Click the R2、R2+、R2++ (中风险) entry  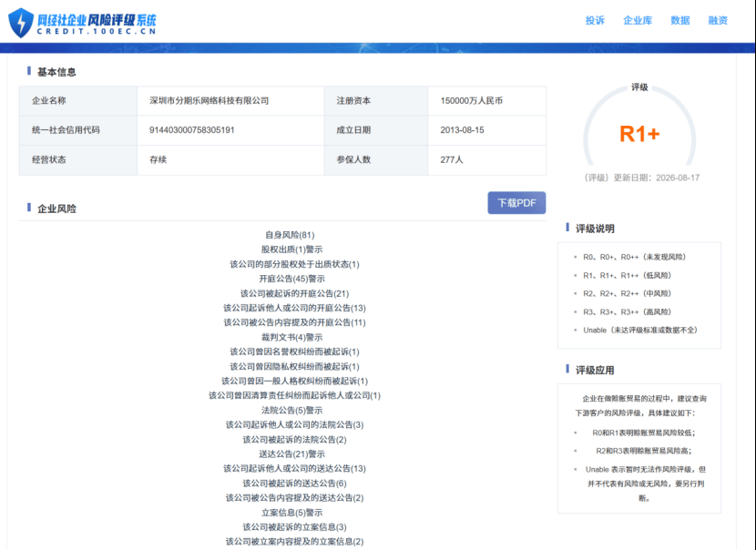[627, 293]
